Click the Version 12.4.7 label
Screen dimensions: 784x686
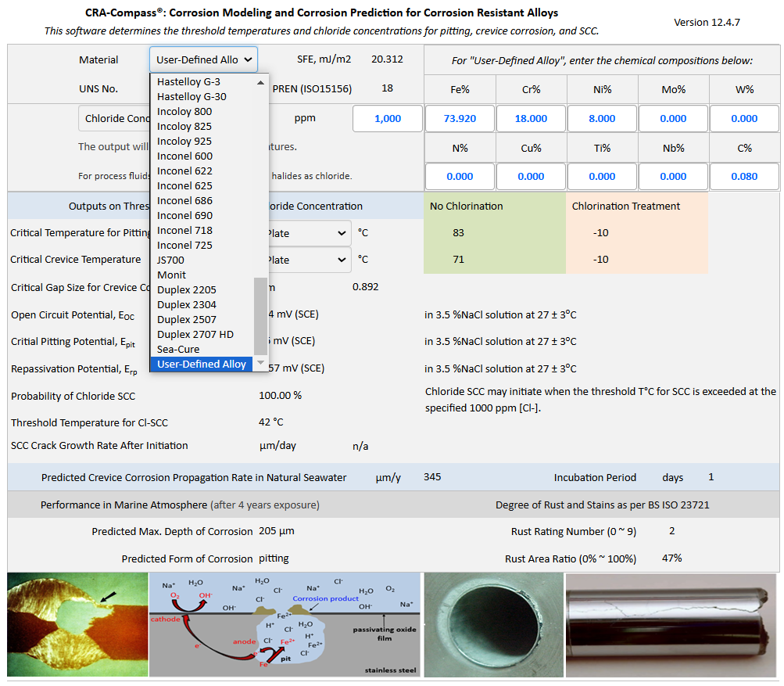pyautogui.click(x=707, y=22)
